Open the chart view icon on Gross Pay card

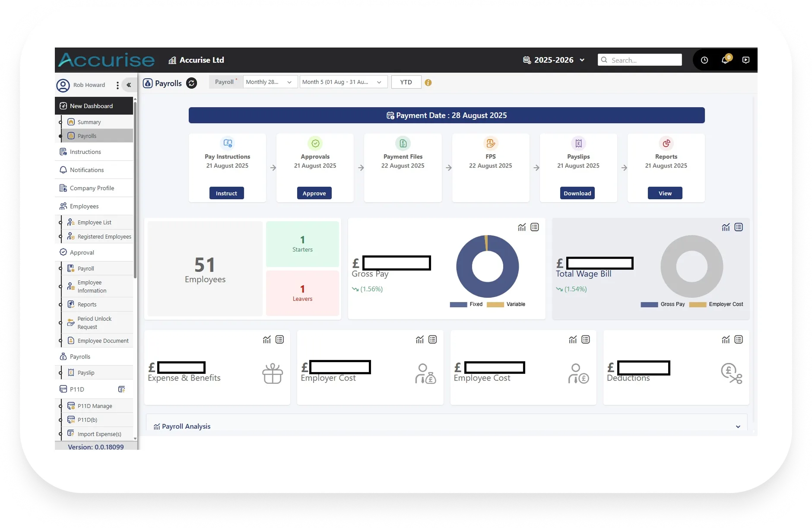click(x=522, y=227)
